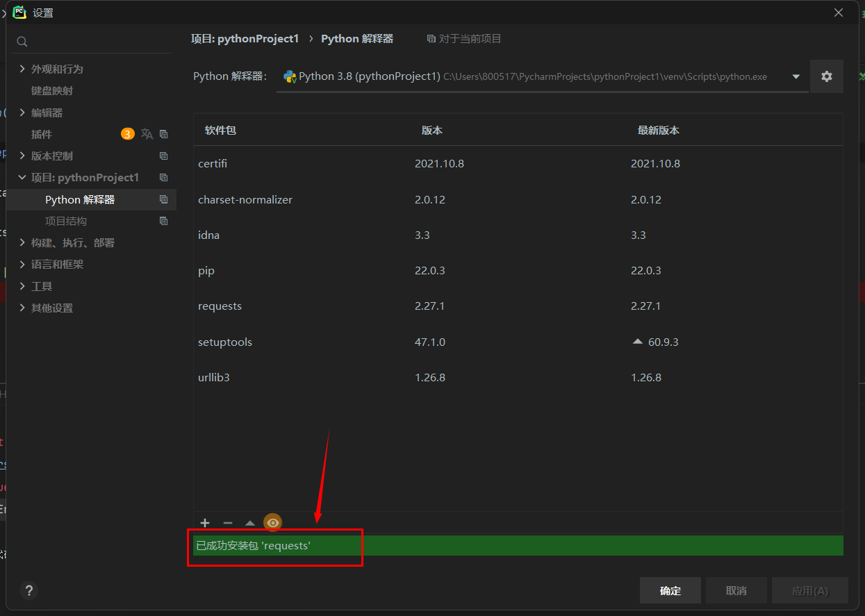
Task: Expand 编辑器 section
Action: tap(22, 113)
